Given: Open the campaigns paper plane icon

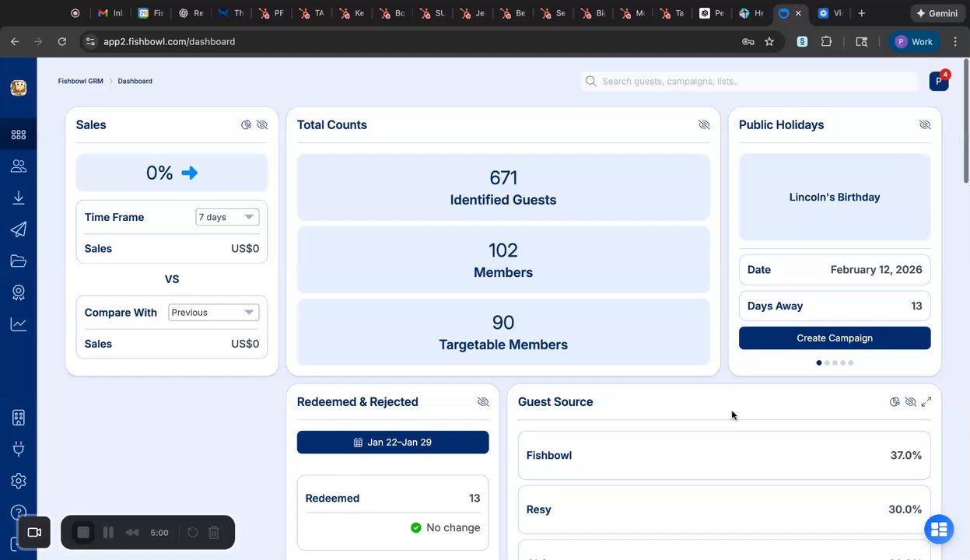Looking at the screenshot, I should point(19,229).
